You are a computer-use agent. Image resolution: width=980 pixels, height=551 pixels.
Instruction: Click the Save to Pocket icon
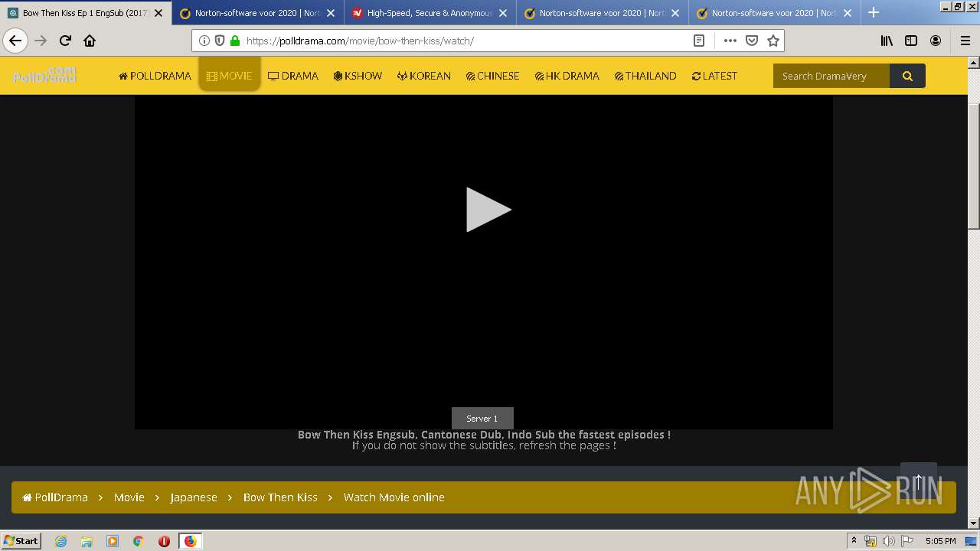click(752, 41)
